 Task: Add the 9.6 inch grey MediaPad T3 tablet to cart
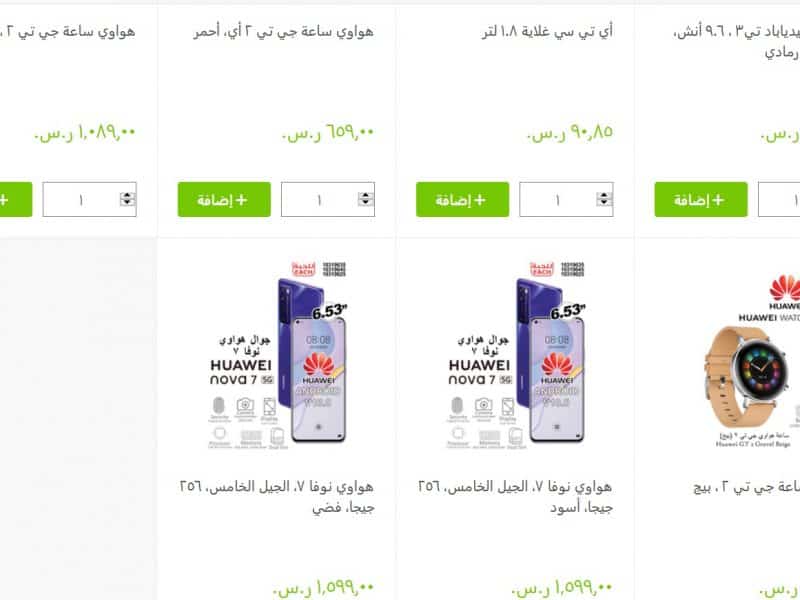click(701, 199)
